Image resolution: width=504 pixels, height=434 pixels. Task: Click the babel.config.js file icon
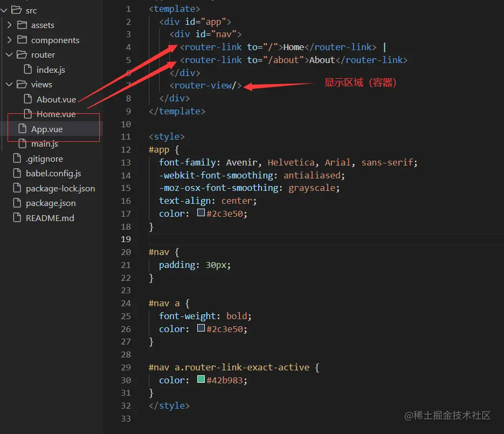[x=17, y=173]
